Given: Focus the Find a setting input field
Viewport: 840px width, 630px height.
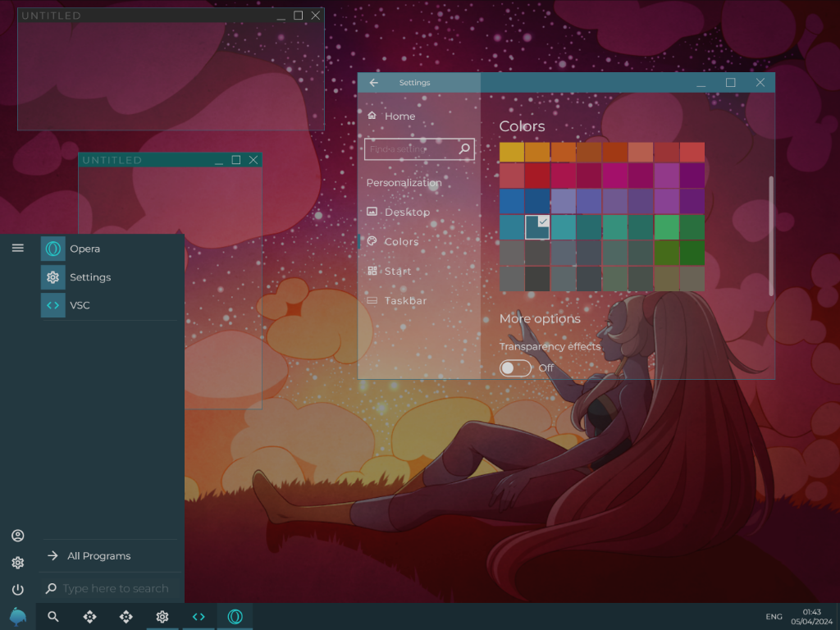Looking at the screenshot, I should (x=419, y=149).
